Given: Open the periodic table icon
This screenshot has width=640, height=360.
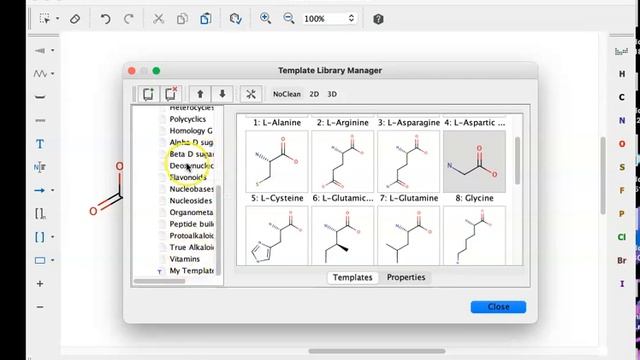Looking at the screenshot, I should click(x=622, y=51).
